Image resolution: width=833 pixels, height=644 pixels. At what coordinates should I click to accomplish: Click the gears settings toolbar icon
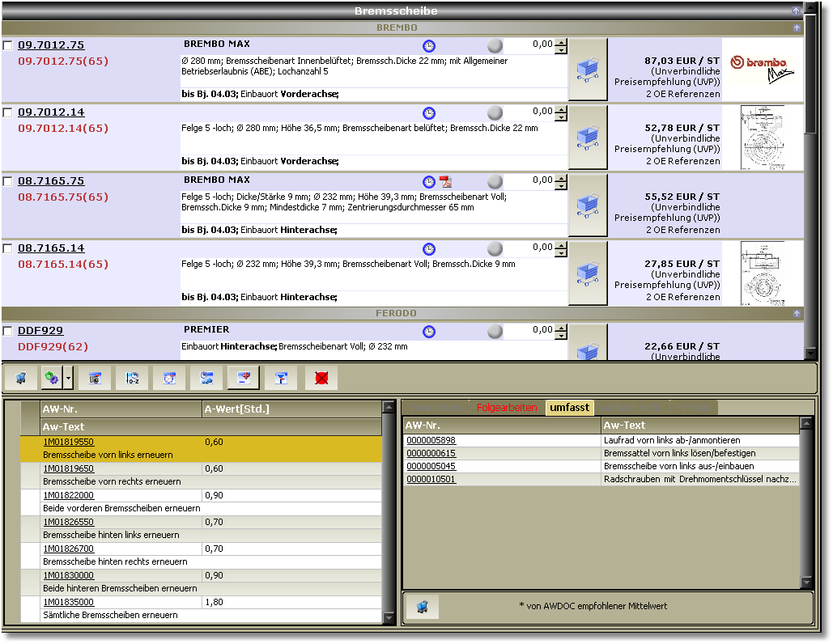point(52,378)
